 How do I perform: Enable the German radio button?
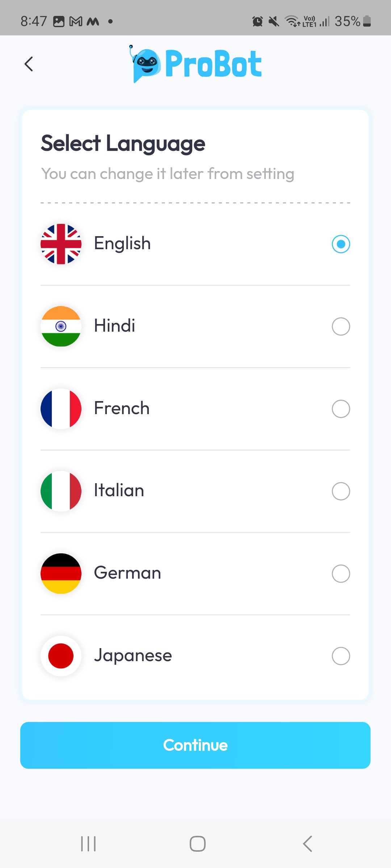point(341,574)
